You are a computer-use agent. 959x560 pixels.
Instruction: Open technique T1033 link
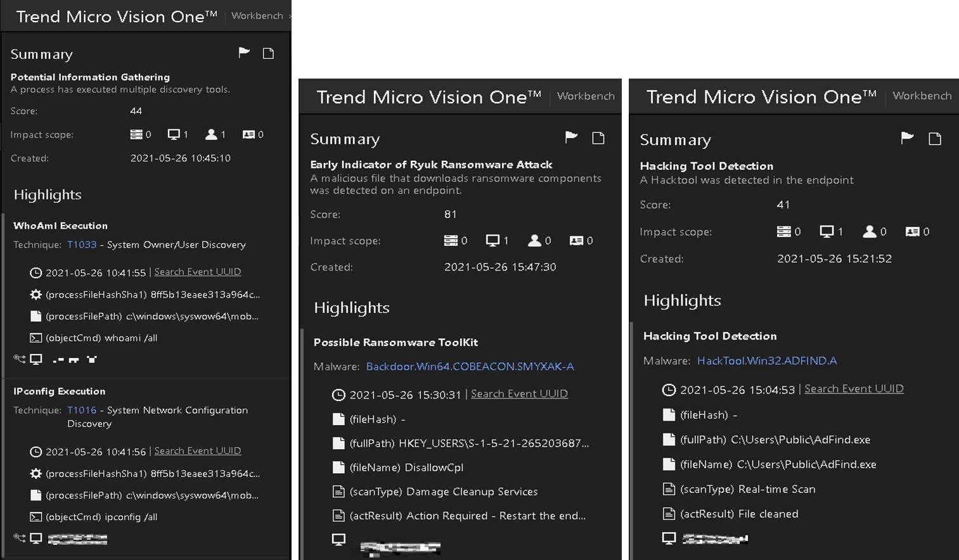coord(82,245)
